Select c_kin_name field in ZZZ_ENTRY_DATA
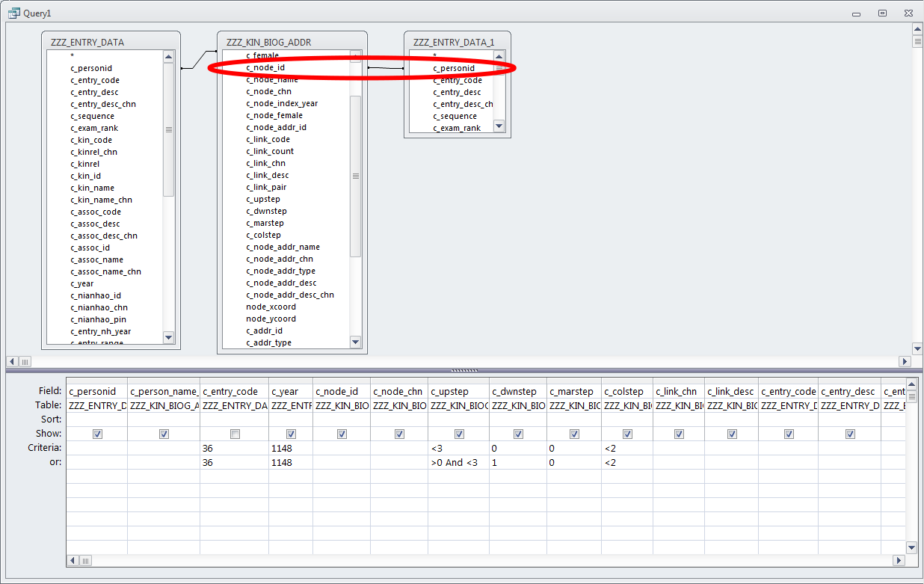The image size is (924, 584). (x=93, y=188)
